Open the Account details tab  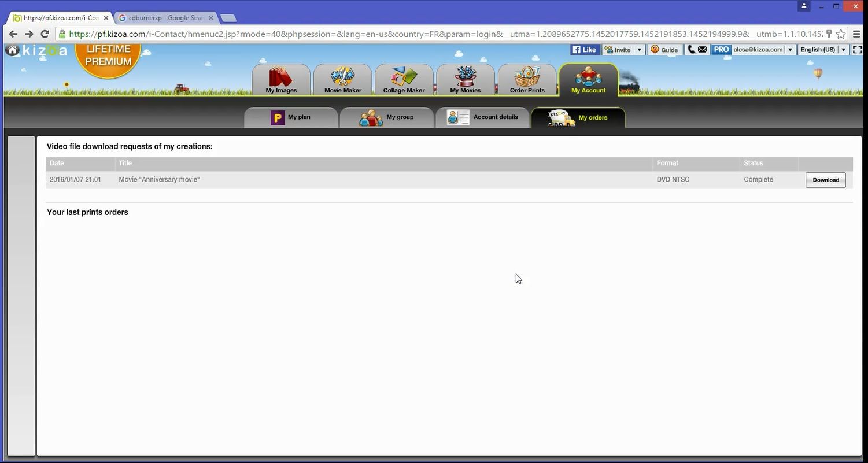pos(482,117)
